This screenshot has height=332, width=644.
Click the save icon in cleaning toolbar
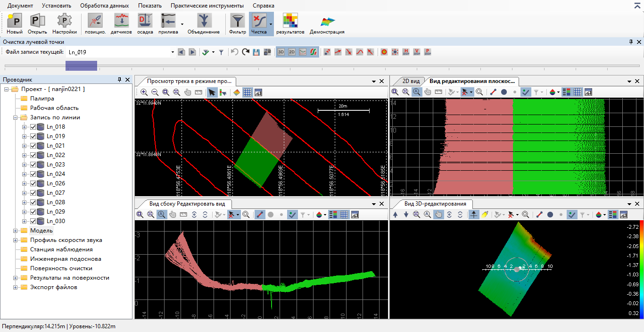(x=256, y=52)
